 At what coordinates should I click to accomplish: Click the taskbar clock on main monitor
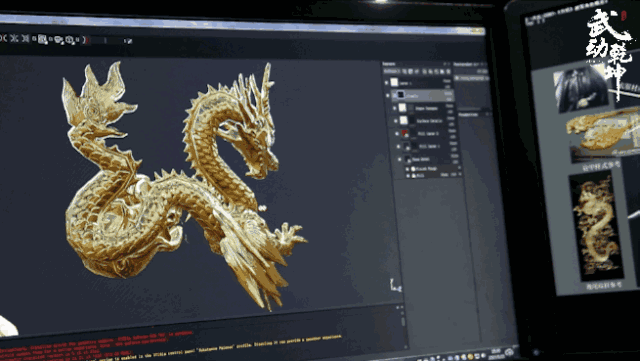tap(496, 353)
